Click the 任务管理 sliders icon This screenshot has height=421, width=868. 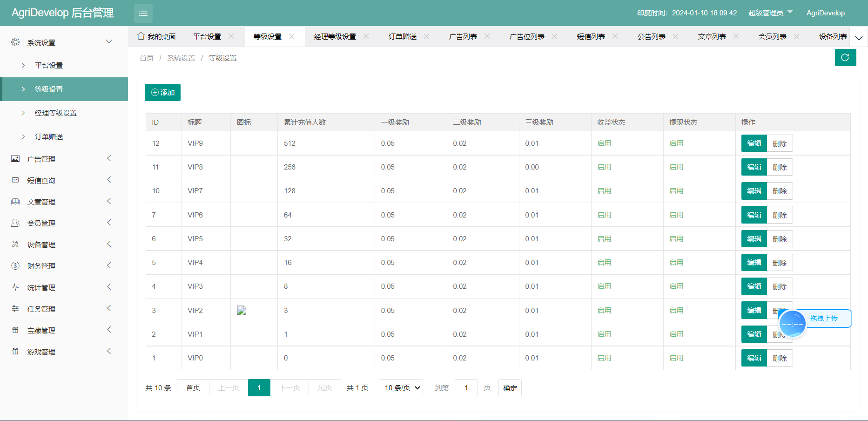click(x=15, y=308)
